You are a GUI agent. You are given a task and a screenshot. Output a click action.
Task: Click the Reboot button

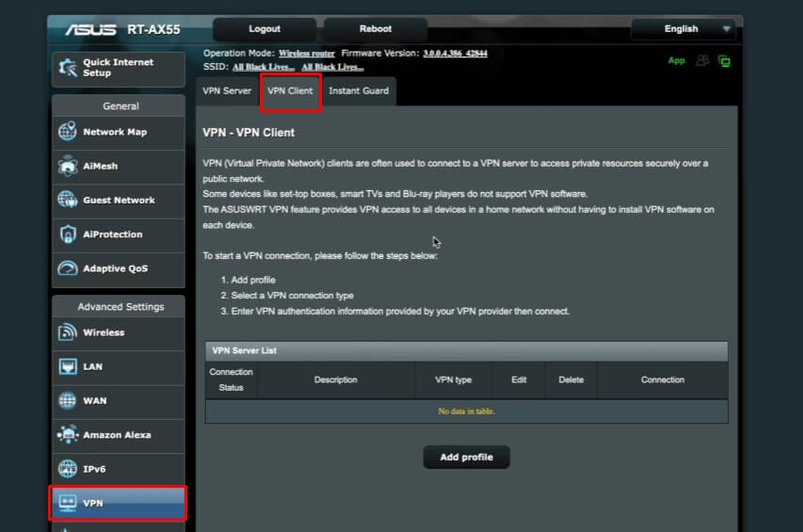375,29
